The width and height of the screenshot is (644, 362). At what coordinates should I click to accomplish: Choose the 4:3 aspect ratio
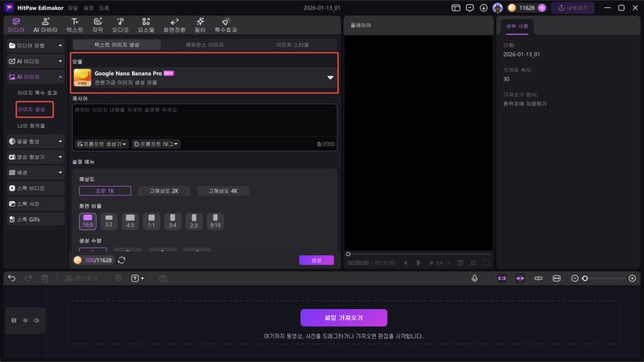130,220
